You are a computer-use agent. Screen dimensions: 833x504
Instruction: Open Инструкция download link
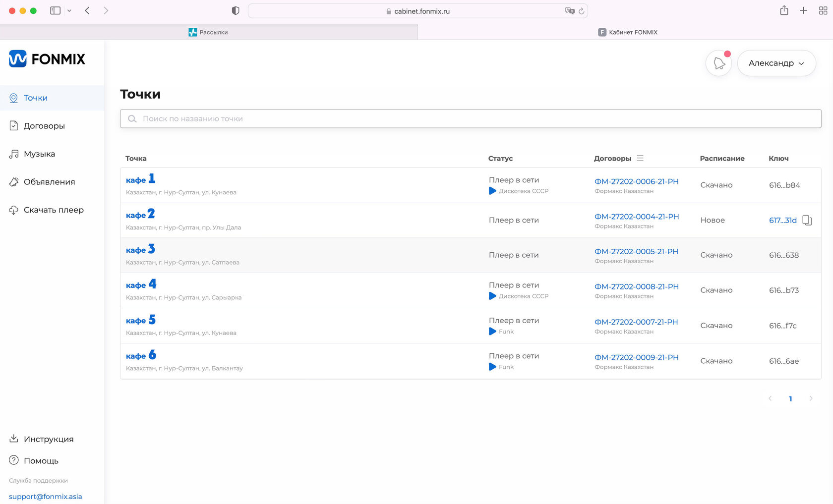point(49,439)
